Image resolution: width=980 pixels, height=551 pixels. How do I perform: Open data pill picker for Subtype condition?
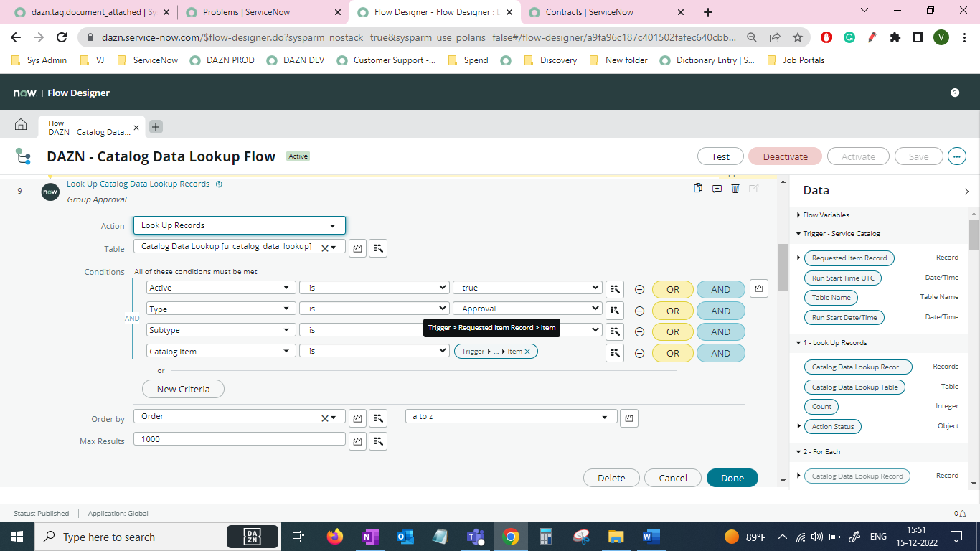614,331
